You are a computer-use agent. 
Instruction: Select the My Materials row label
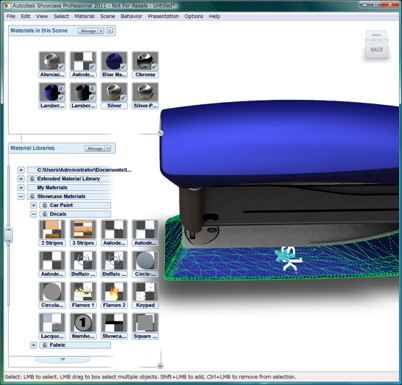click(52, 188)
